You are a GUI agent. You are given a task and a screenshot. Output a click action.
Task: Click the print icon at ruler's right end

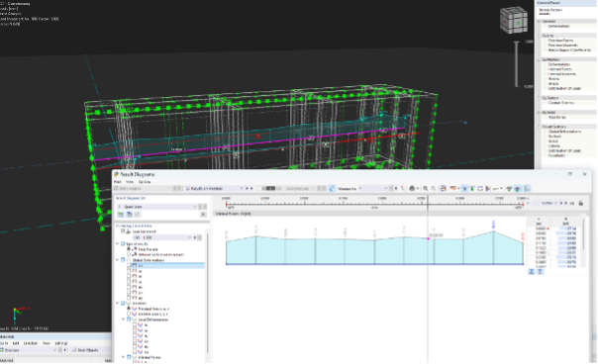[581, 203]
